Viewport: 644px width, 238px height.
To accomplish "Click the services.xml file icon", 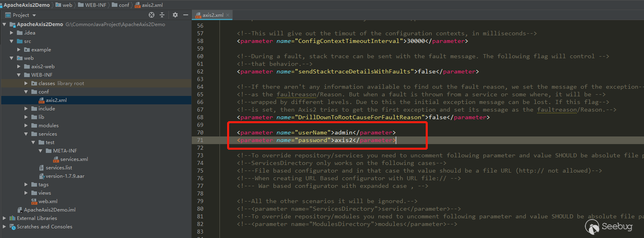I will (x=56, y=159).
